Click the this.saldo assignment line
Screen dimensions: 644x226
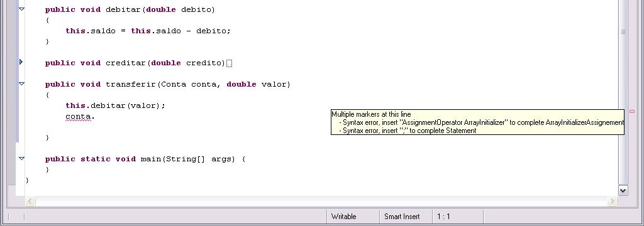(x=148, y=31)
